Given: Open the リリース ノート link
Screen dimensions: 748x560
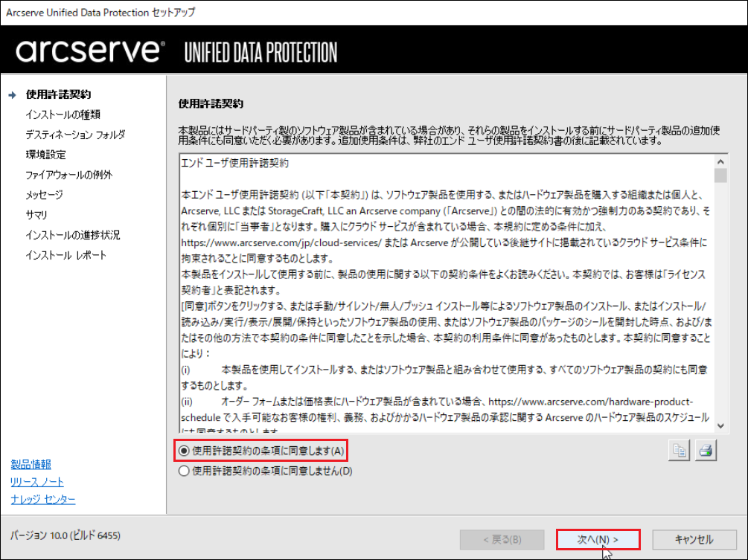Looking at the screenshot, I should click(36, 482).
